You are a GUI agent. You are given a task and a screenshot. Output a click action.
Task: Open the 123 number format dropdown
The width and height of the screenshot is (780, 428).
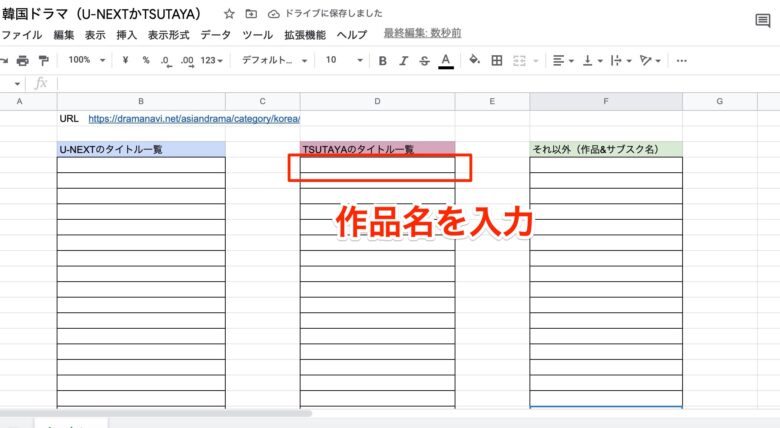click(211, 60)
